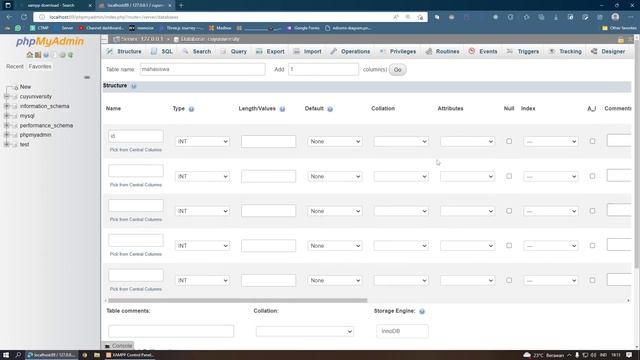
Task: Focus the Table comments text field
Action: pos(171,331)
